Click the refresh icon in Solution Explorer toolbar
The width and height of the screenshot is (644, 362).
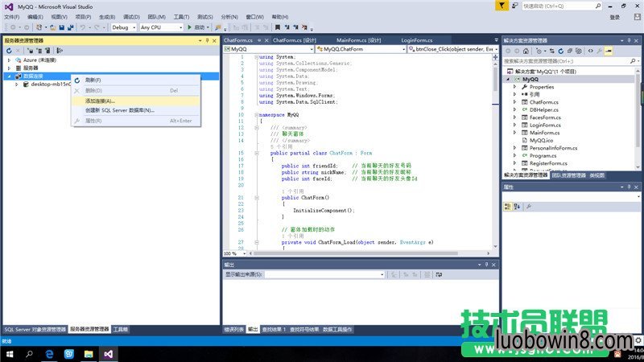click(x=560, y=51)
